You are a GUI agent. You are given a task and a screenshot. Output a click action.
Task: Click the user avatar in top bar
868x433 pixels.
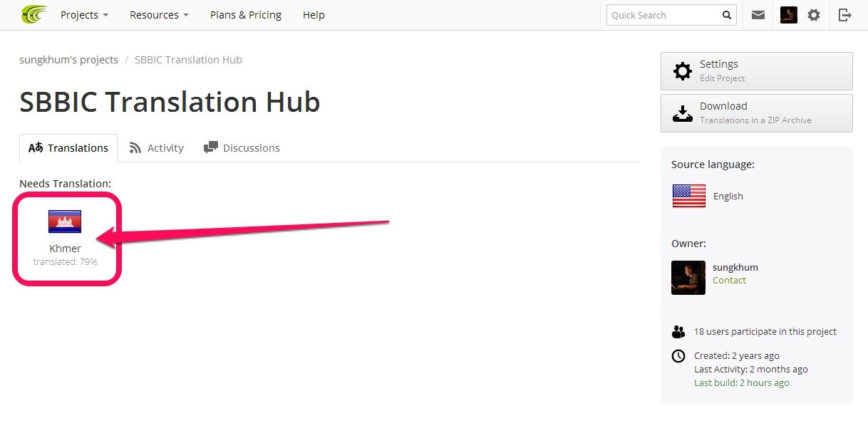789,15
